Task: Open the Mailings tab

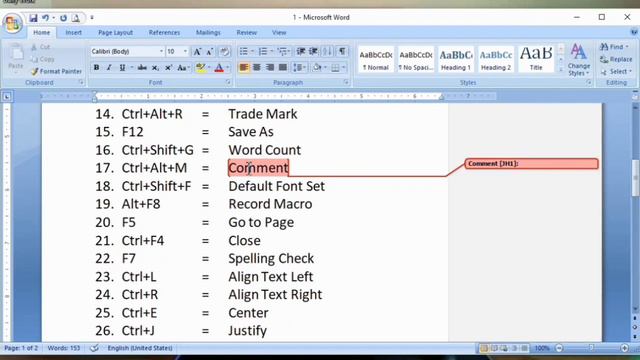Action: click(208, 32)
